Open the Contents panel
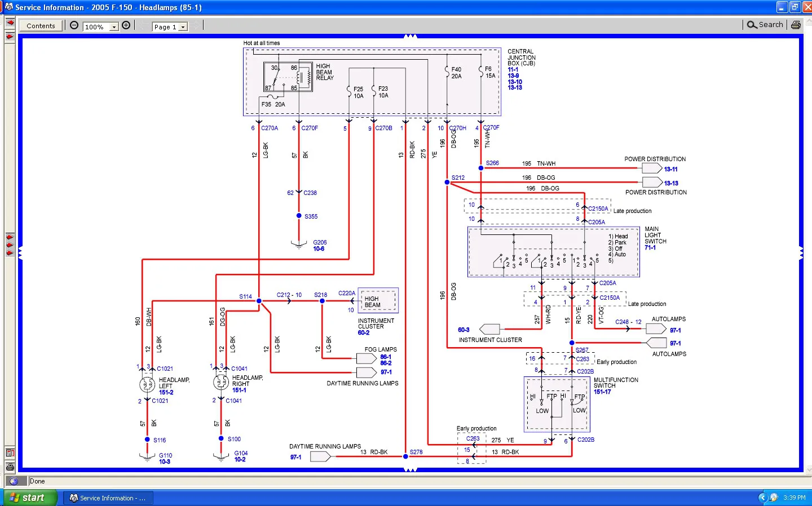812x506 pixels. click(x=41, y=26)
